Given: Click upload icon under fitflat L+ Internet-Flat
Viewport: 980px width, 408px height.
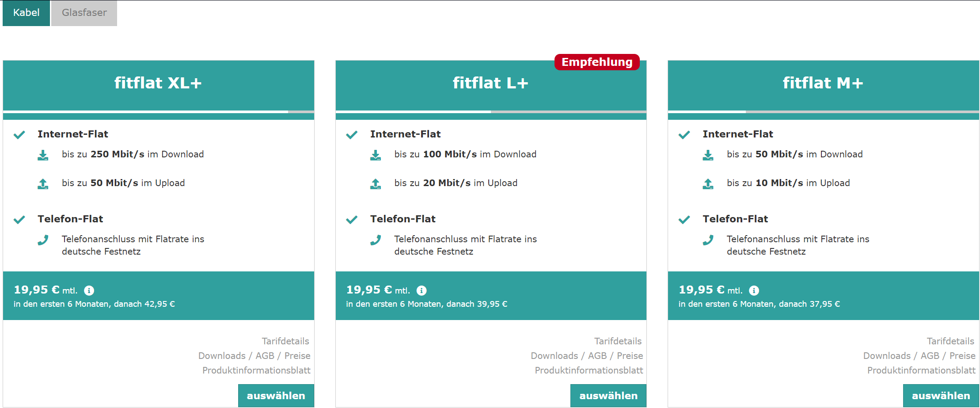Looking at the screenshot, I should coord(376,184).
